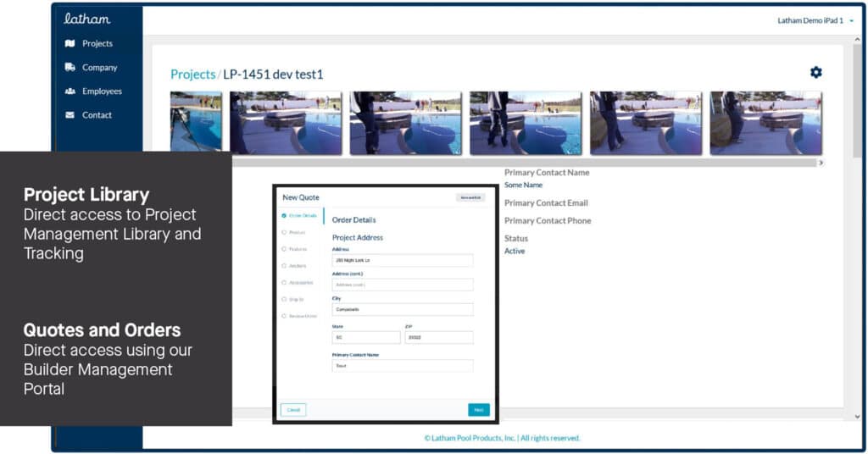Open the Employees menu item

(x=102, y=91)
